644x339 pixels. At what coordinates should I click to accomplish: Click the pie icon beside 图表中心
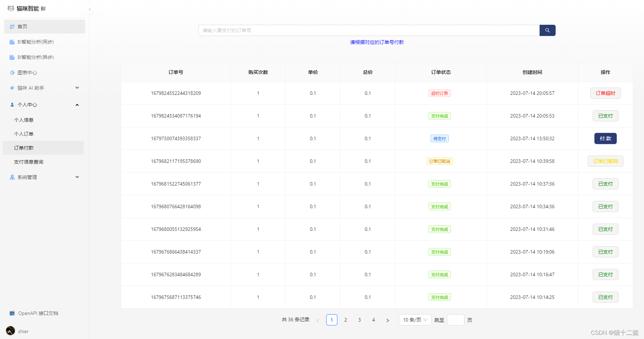(12, 73)
